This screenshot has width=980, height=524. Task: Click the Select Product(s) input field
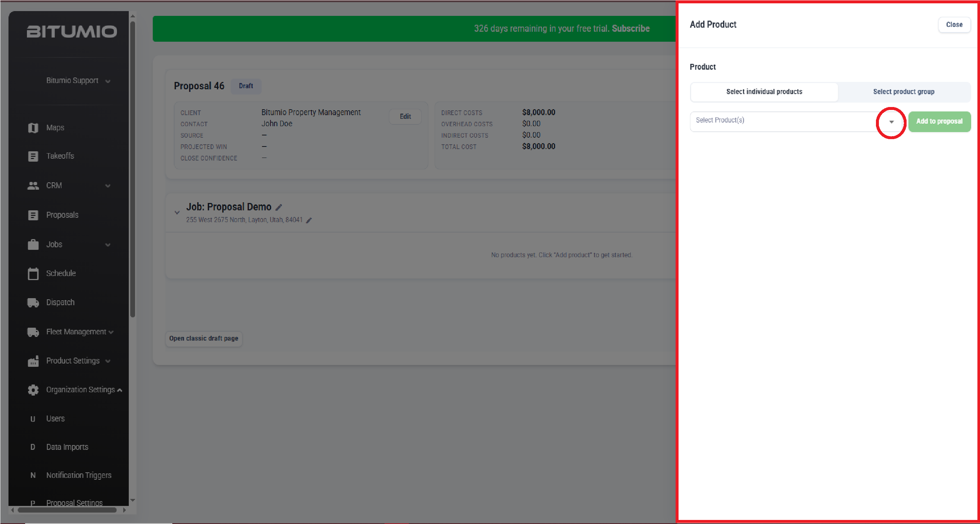click(x=785, y=121)
